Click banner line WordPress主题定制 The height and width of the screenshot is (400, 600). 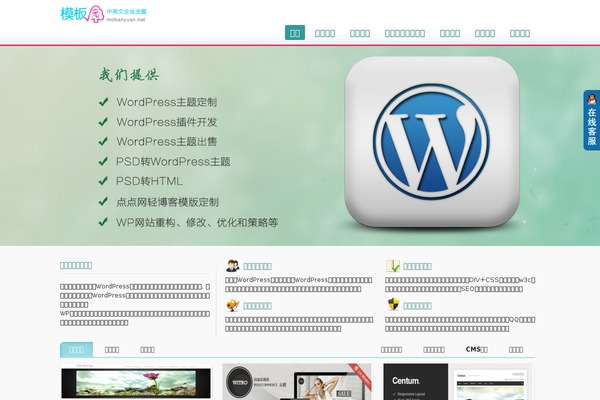coord(167,102)
